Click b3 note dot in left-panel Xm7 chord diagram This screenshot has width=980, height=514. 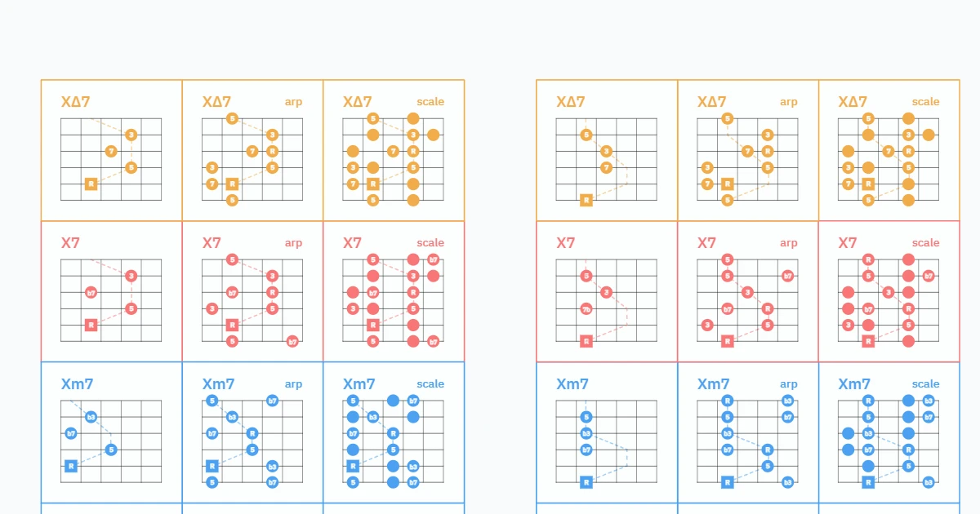click(91, 417)
